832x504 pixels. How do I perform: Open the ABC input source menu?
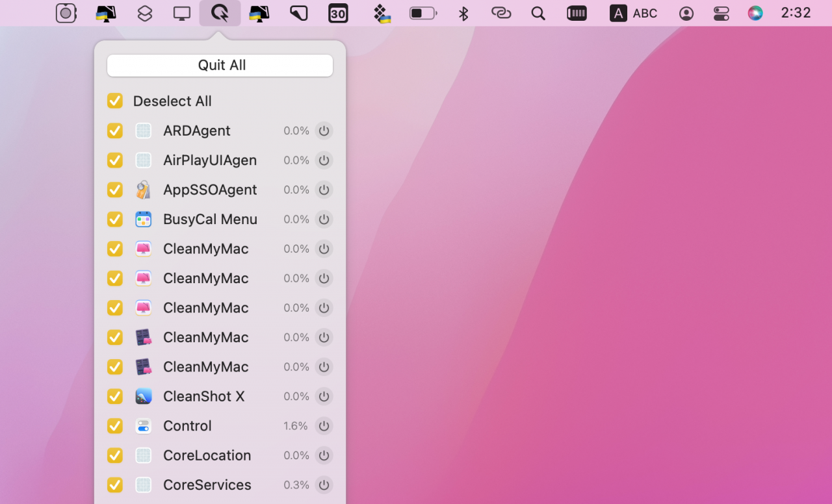point(634,13)
